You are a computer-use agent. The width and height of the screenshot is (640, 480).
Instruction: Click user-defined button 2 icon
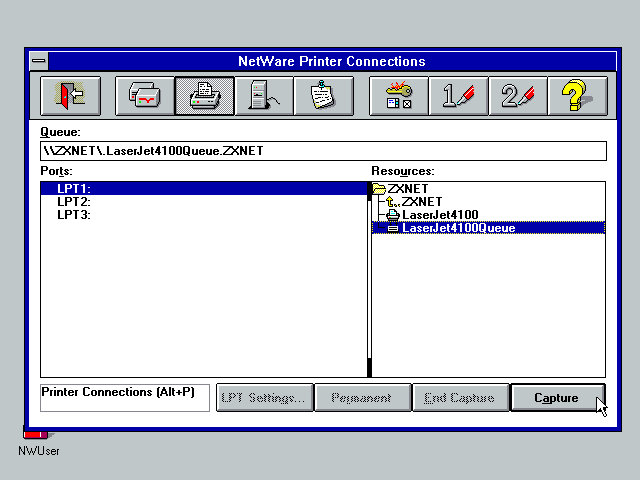(x=518, y=96)
